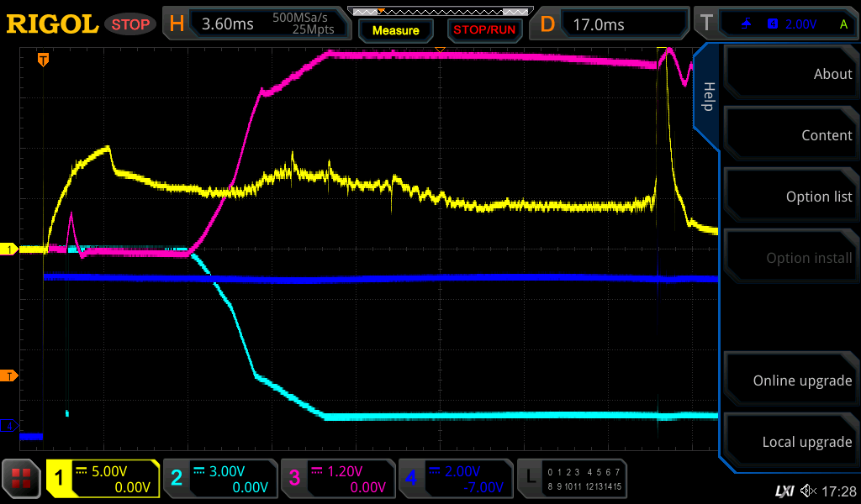This screenshot has height=504, width=861.
Task: Select the orange trigger level marker
Action: tap(10, 375)
